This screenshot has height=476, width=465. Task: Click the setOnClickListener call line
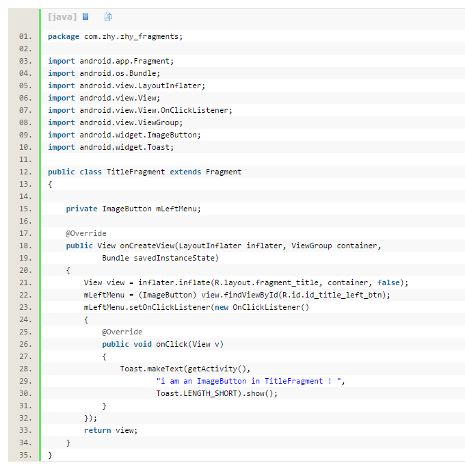(196, 307)
